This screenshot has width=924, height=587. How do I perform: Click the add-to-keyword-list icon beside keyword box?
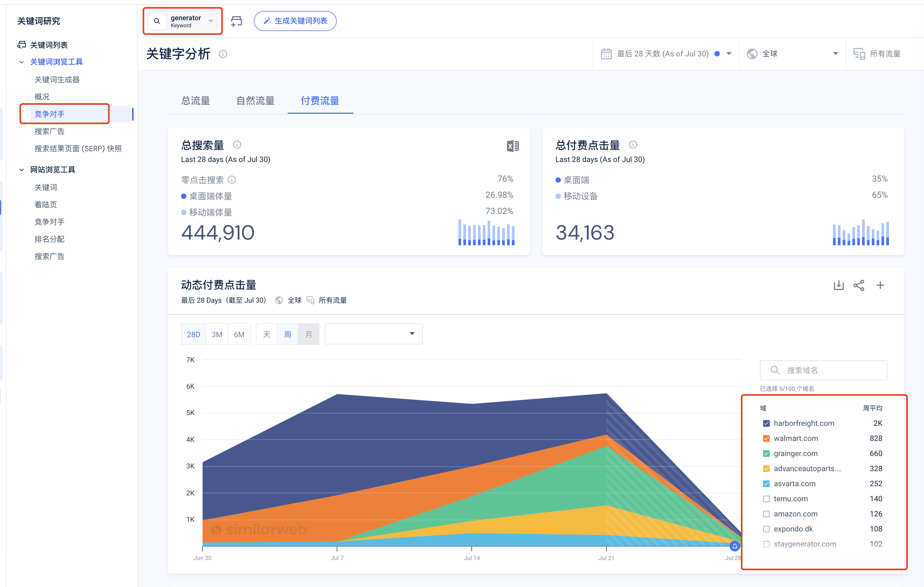pos(237,21)
